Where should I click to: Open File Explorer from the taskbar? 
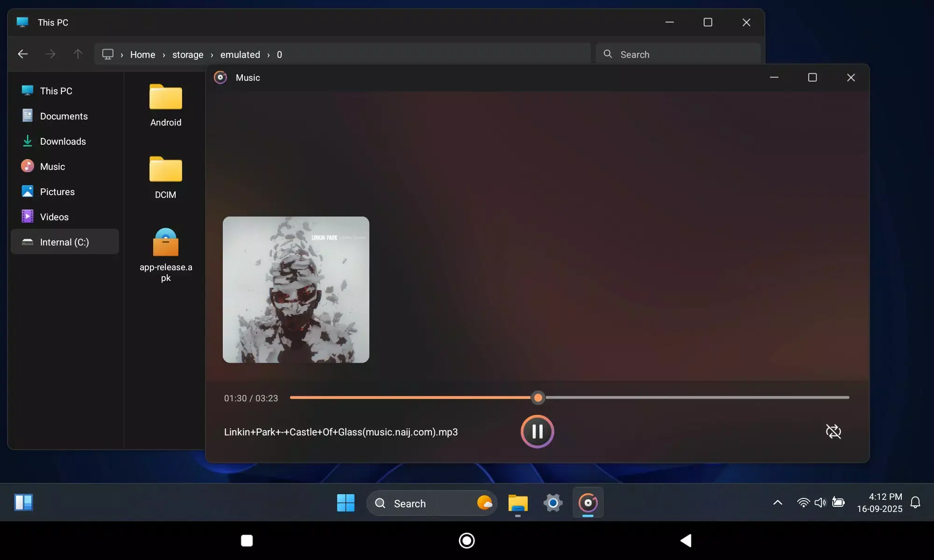pos(517,503)
